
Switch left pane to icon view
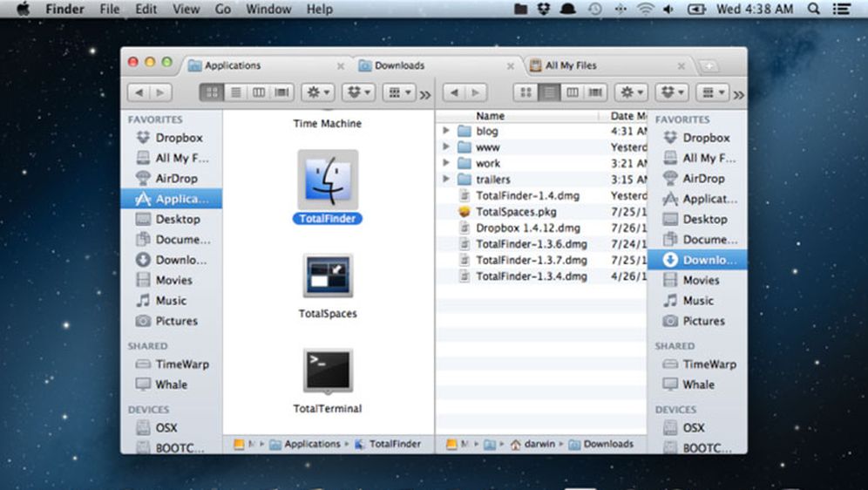tap(212, 92)
